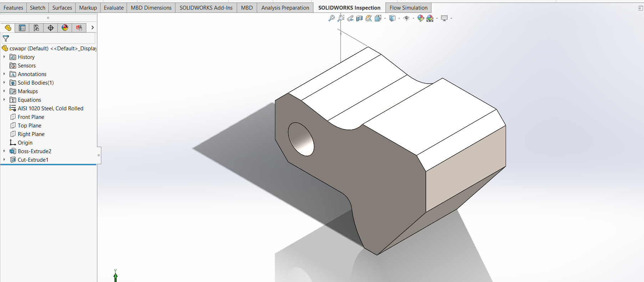Open the Markup tab
The height and width of the screenshot is (282, 644).
coord(88,8)
